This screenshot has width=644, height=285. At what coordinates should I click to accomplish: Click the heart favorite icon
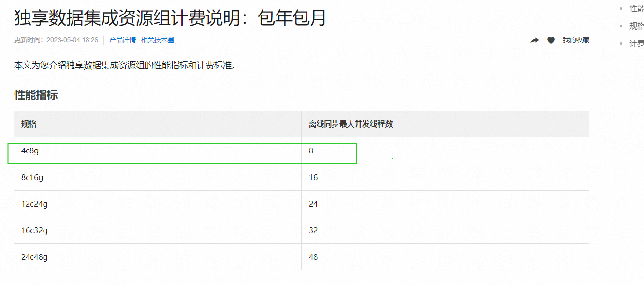point(551,40)
